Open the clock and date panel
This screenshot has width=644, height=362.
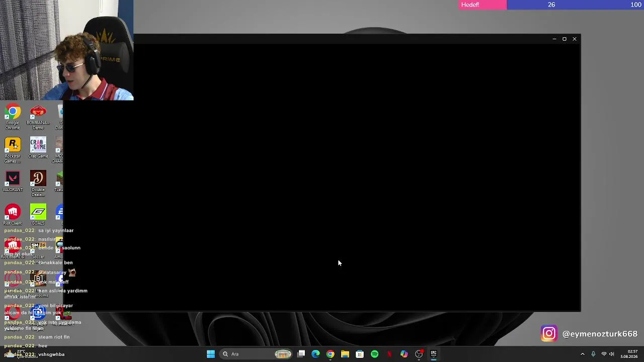629,354
